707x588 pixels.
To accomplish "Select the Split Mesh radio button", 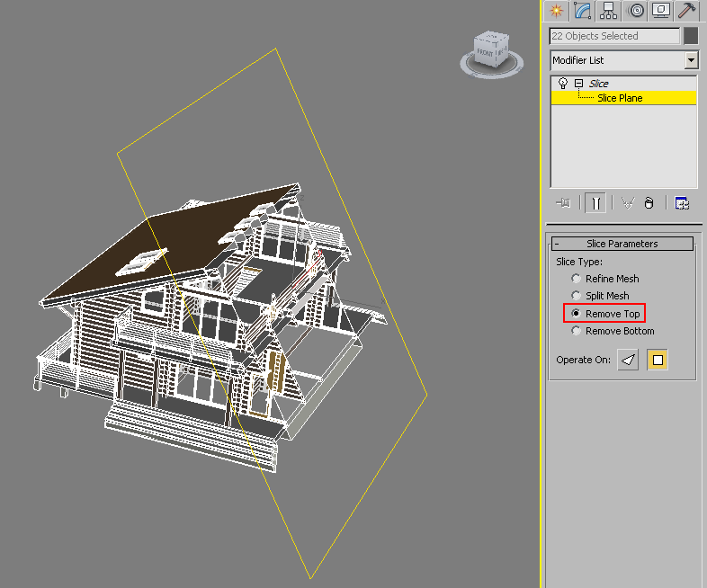I will [x=576, y=296].
